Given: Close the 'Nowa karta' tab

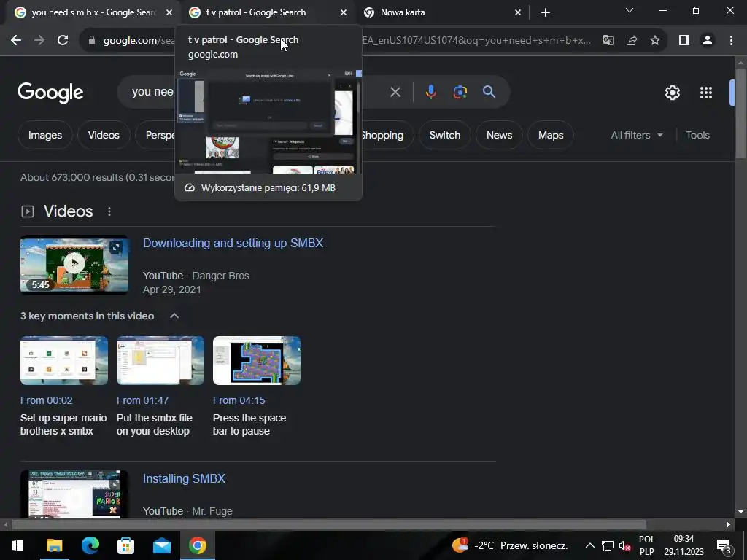Looking at the screenshot, I should (x=518, y=13).
